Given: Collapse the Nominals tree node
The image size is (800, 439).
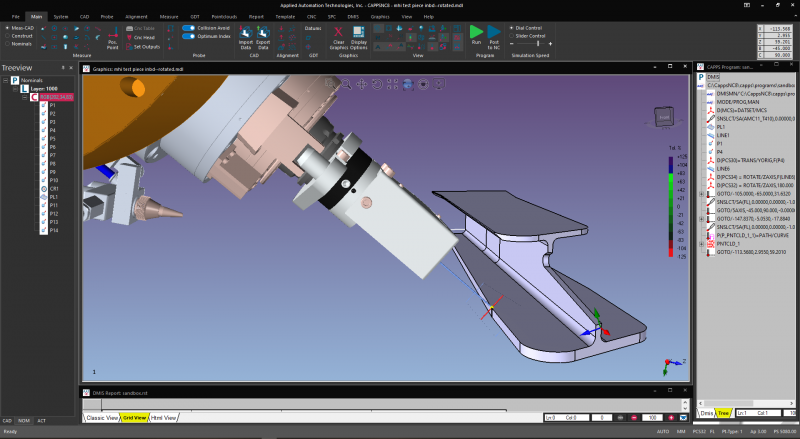Looking at the screenshot, I should [5, 79].
